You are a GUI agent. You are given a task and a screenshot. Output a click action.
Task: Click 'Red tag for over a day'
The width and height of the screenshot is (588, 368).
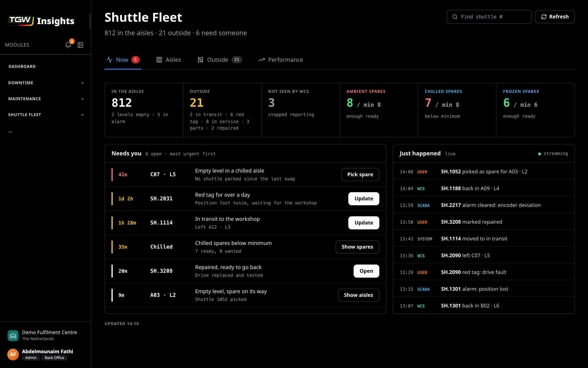pos(223,195)
